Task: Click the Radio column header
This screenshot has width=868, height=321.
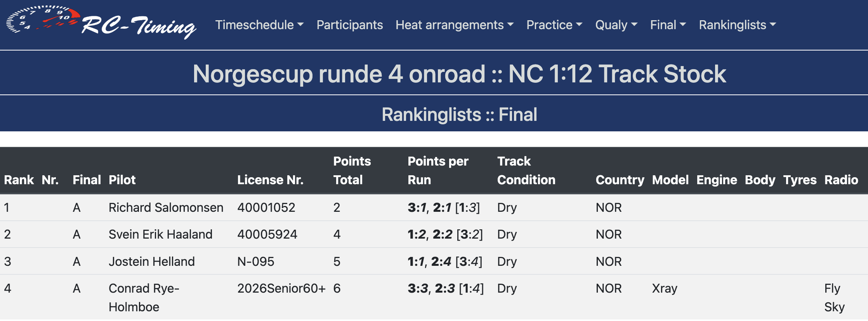Action: (841, 180)
